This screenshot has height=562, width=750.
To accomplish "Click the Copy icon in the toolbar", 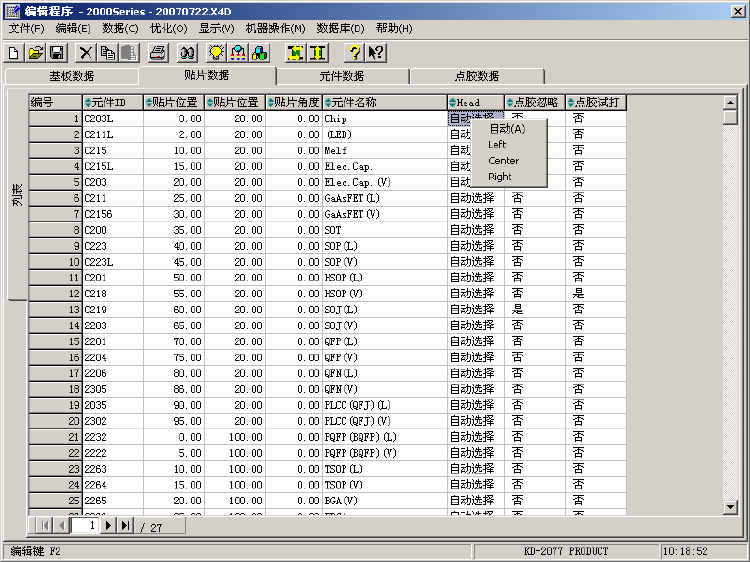I will pyautogui.click(x=107, y=52).
